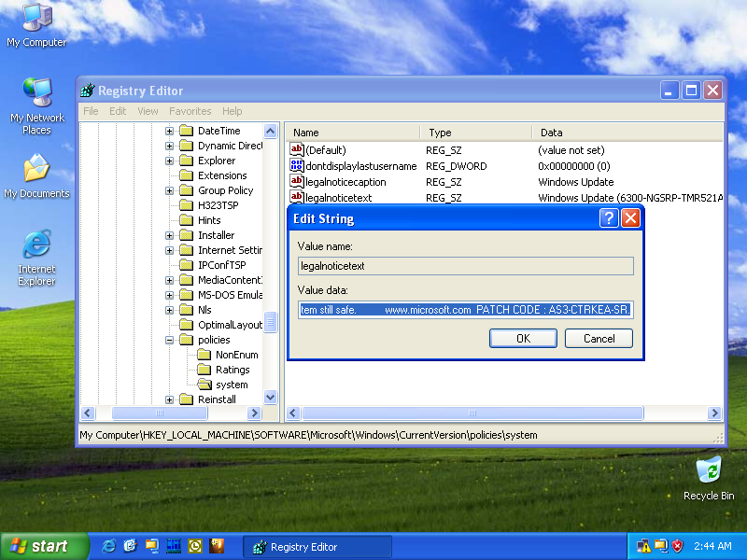
Task: Click the key tree scroll-up arrow
Action: pos(270,131)
